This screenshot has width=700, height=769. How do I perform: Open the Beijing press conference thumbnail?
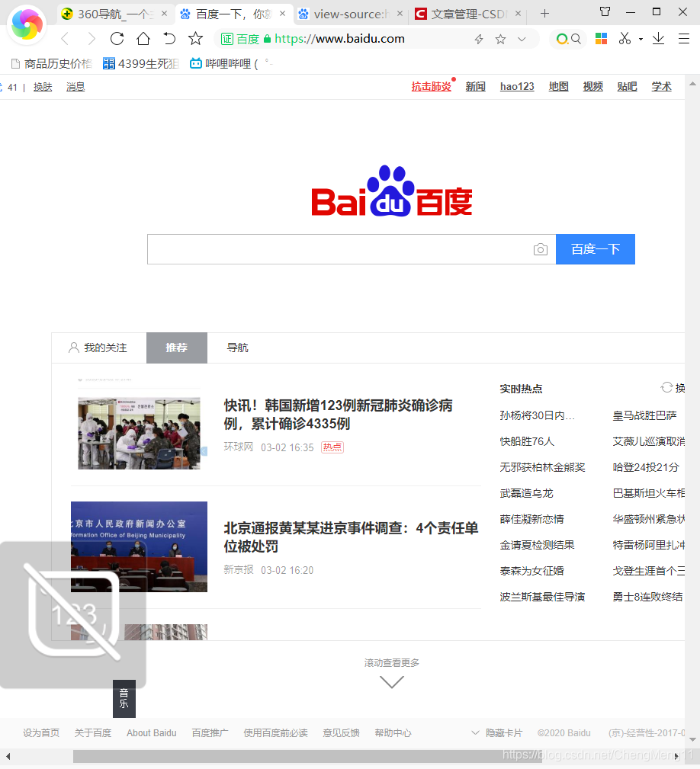[139, 546]
